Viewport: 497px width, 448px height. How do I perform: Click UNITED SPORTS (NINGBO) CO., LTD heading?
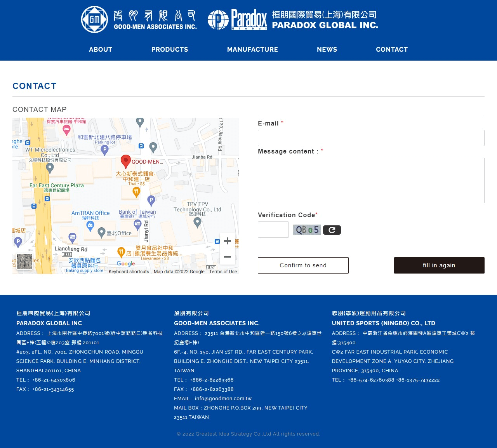coord(384,323)
